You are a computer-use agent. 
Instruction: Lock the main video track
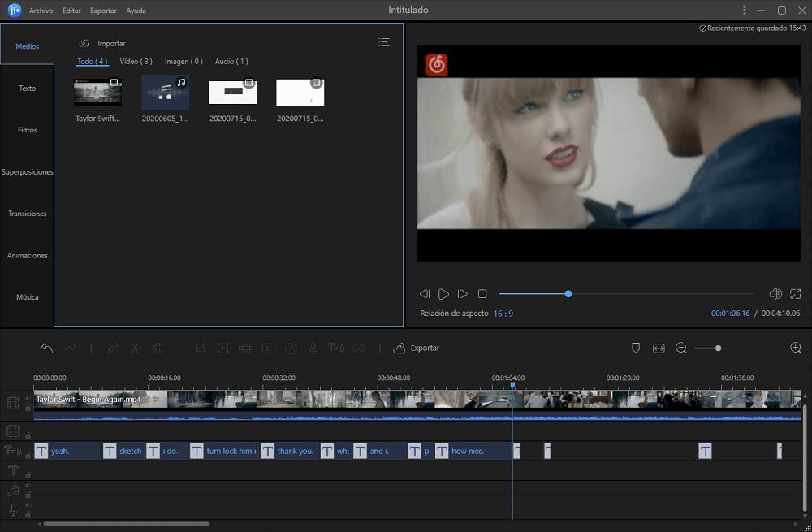click(x=28, y=409)
